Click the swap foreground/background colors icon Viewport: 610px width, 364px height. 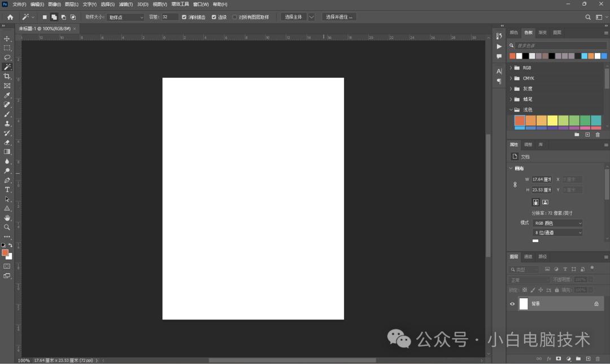11,245
